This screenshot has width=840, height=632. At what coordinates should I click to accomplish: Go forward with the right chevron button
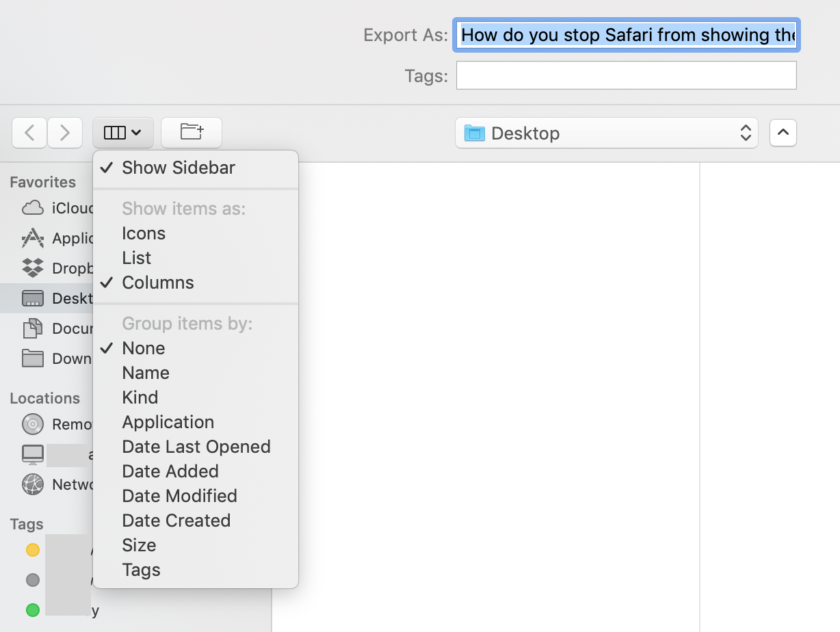(65, 133)
